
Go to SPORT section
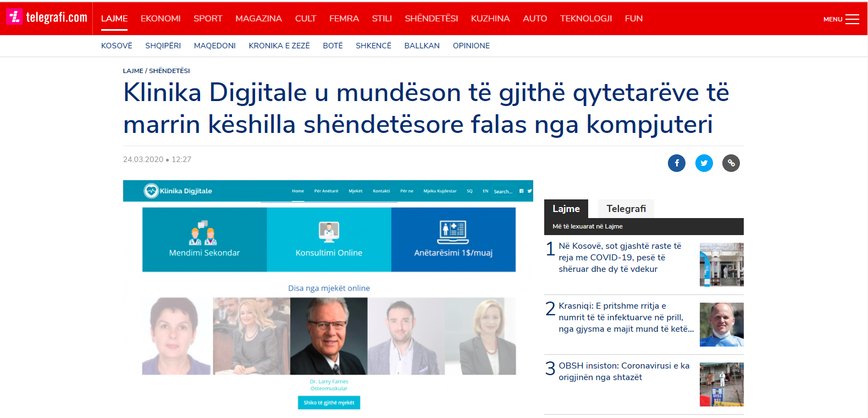[x=208, y=19]
